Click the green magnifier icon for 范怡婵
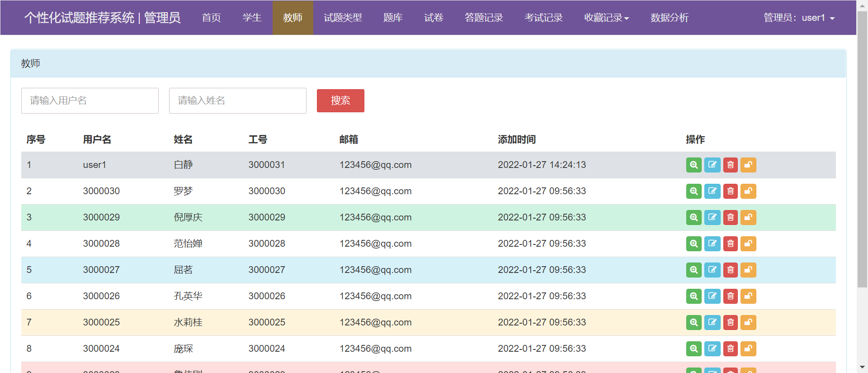868x373 pixels. 694,244
